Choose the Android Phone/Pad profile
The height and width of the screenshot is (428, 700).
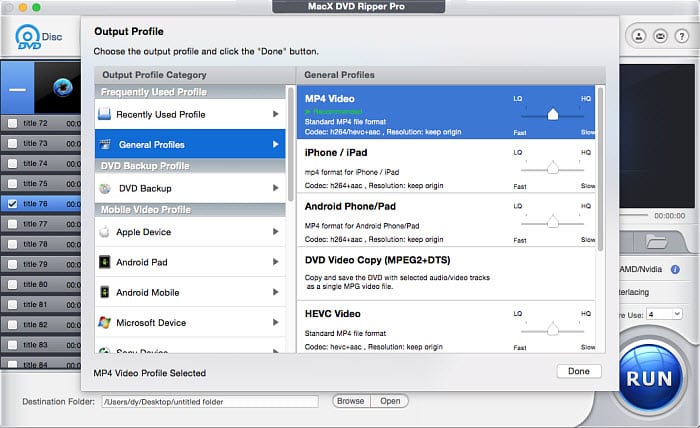coord(446,220)
